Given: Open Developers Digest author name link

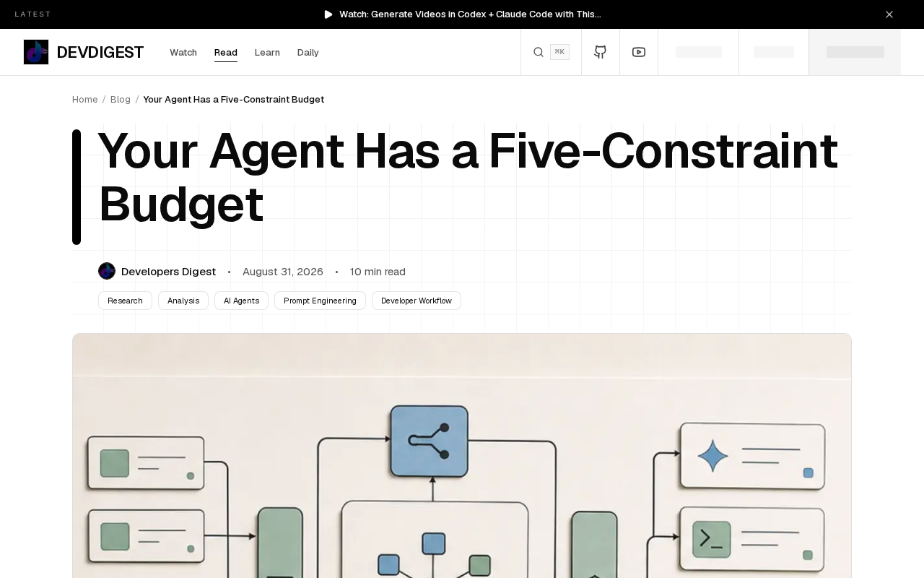Looking at the screenshot, I should 168,272.
